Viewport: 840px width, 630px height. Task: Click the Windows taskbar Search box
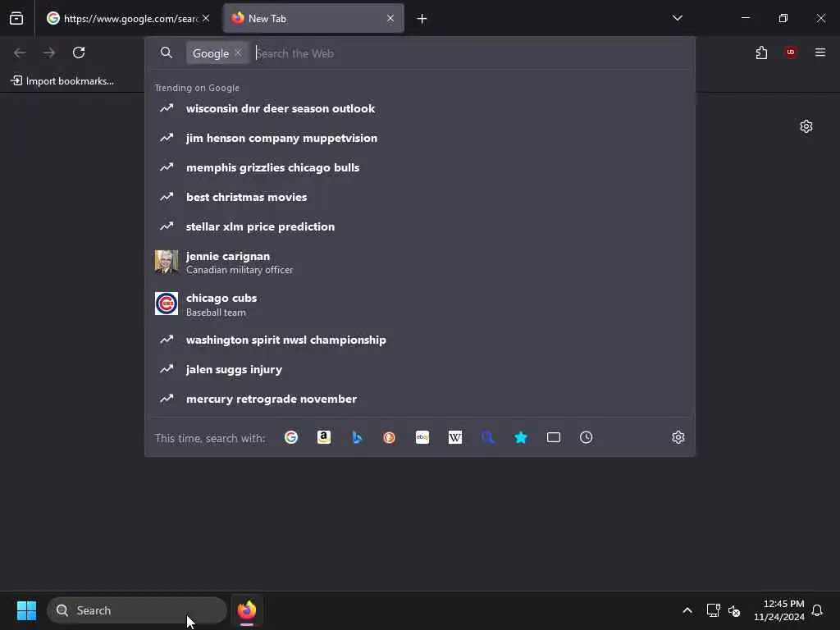point(137,610)
